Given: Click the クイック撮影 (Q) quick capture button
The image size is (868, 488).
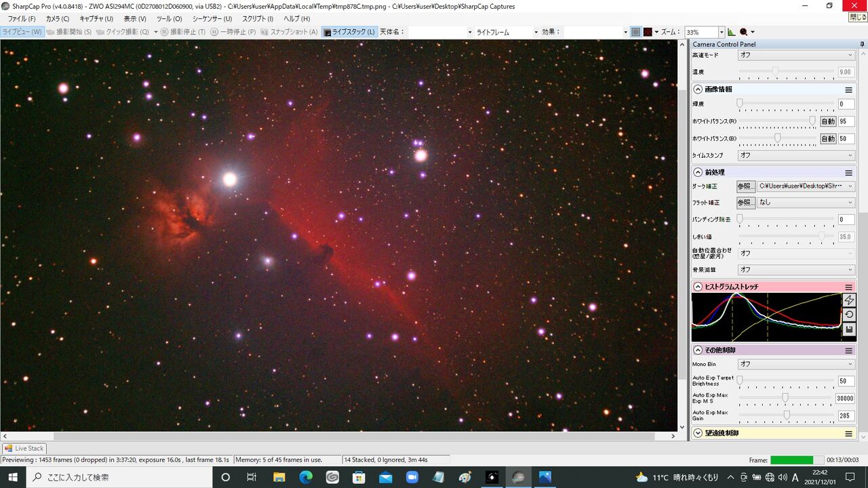Looking at the screenshot, I should [122, 32].
